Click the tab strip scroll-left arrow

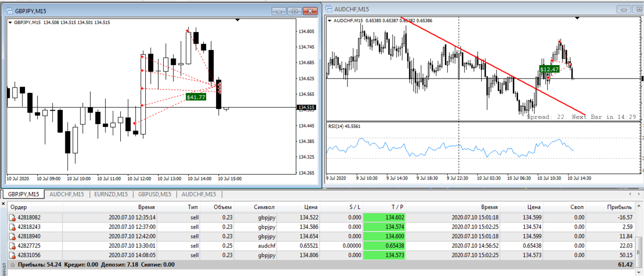[631, 194]
